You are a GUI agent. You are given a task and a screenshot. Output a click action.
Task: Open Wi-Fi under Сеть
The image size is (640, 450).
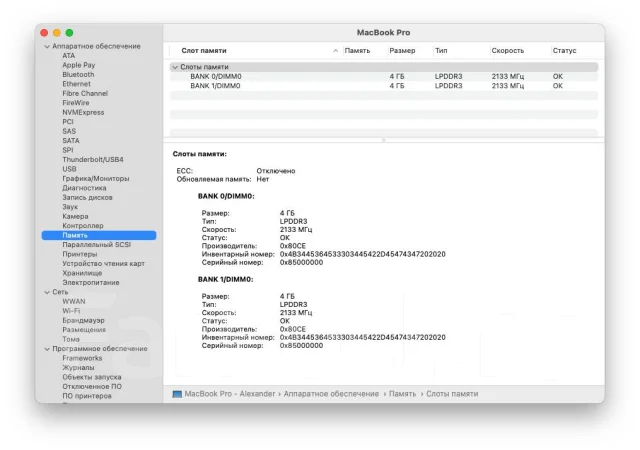point(71,311)
